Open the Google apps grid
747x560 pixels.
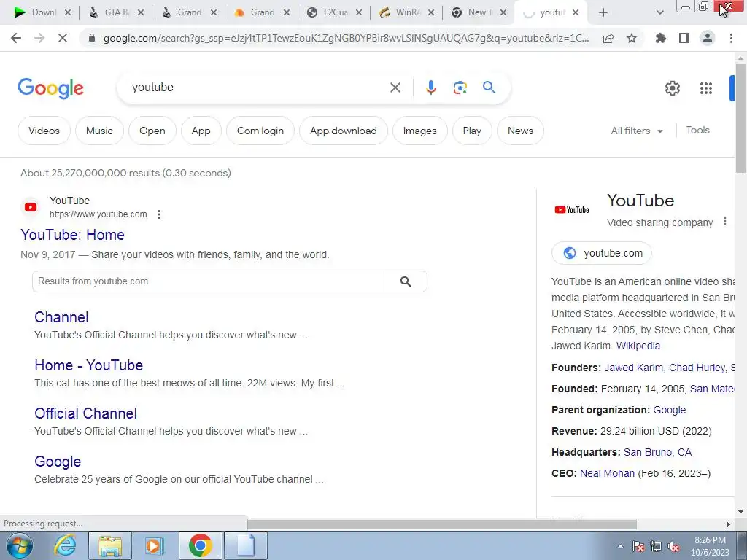[706, 88]
